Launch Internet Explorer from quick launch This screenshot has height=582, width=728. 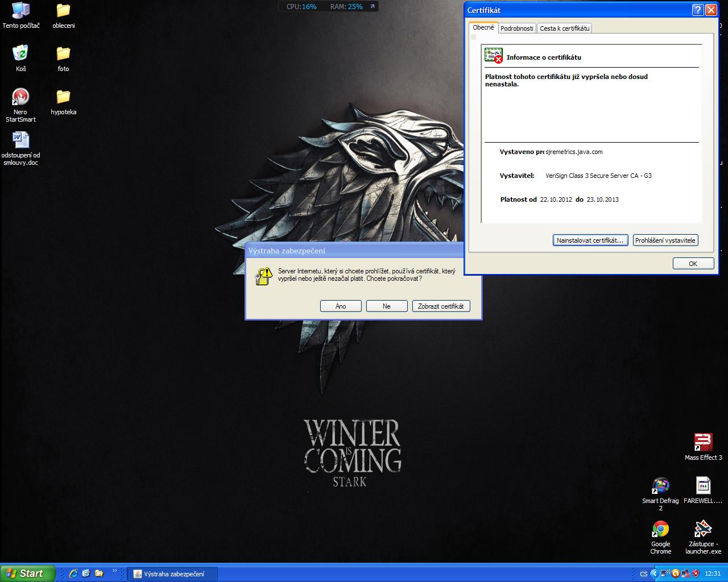[73, 573]
